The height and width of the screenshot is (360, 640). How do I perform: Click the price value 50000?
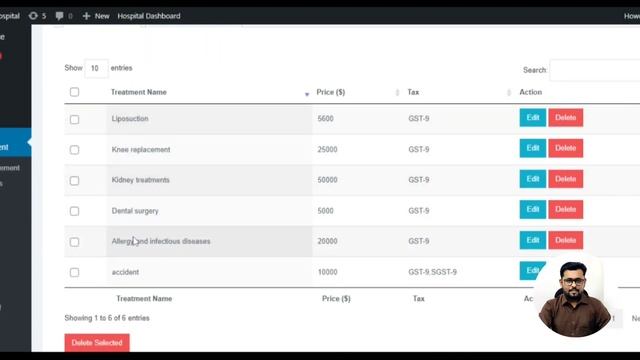(x=327, y=180)
